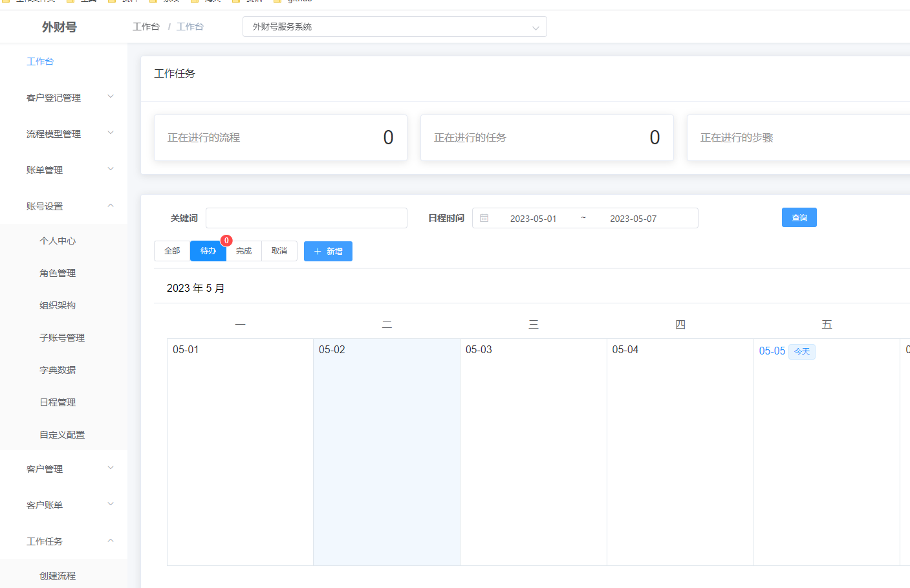Open 工作台 in the sidebar
910x588 pixels.
[x=40, y=61]
